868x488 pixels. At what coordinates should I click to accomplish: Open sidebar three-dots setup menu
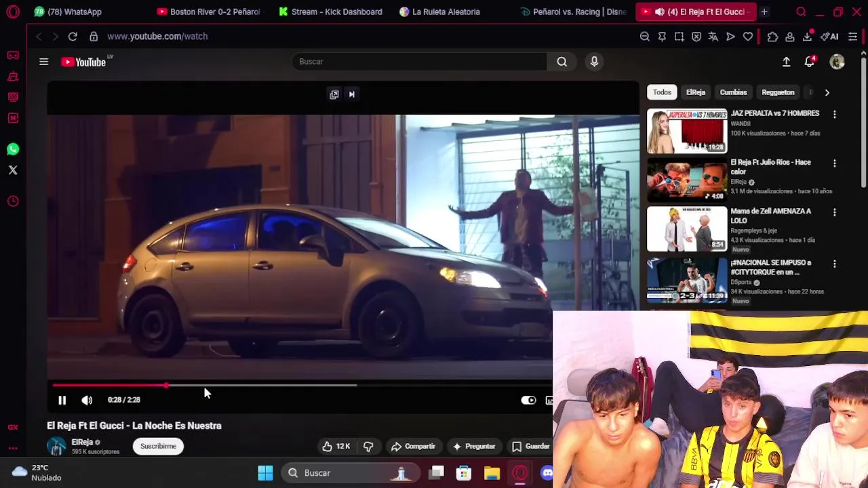point(13,448)
